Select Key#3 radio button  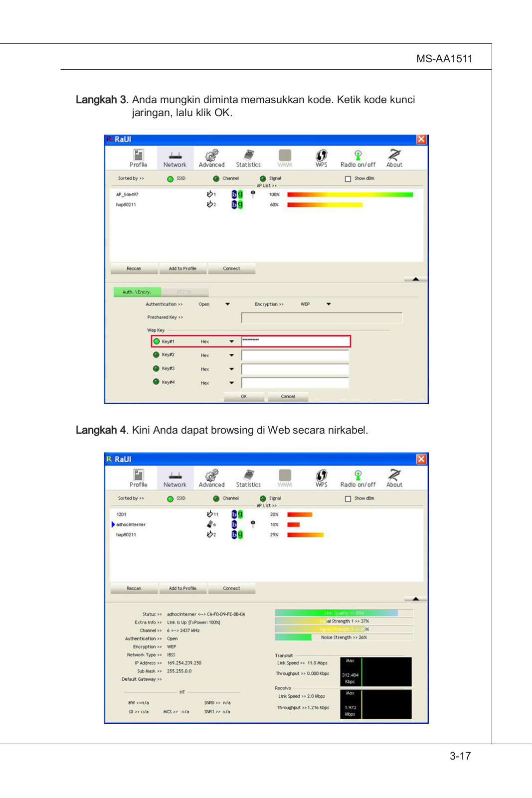pyautogui.click(x=157, y=368)
